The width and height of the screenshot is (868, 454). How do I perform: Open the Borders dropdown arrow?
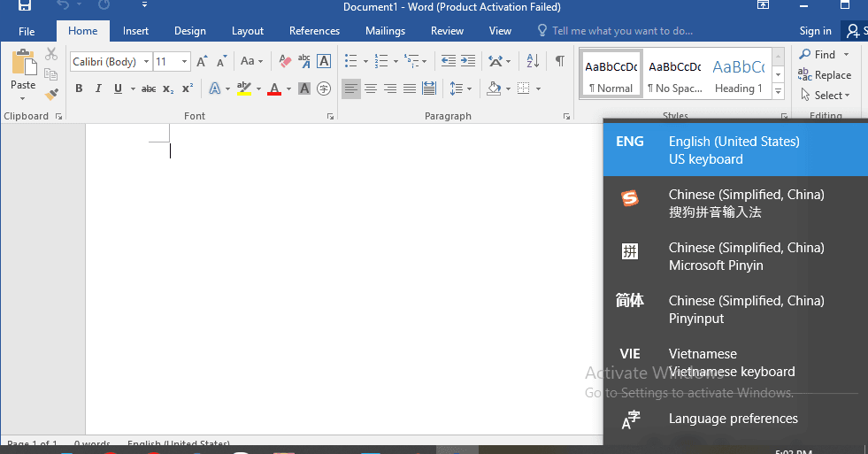tap(538, 88)
